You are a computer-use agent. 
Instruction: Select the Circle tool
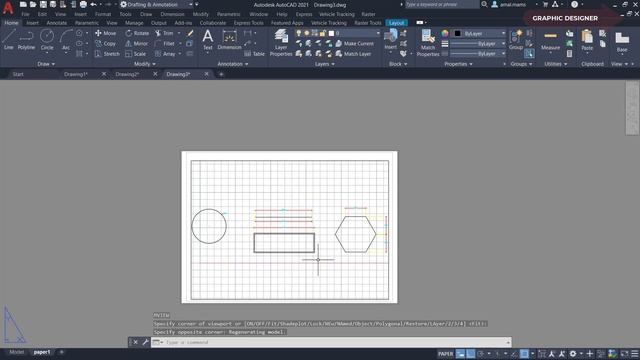pos(47,40)
